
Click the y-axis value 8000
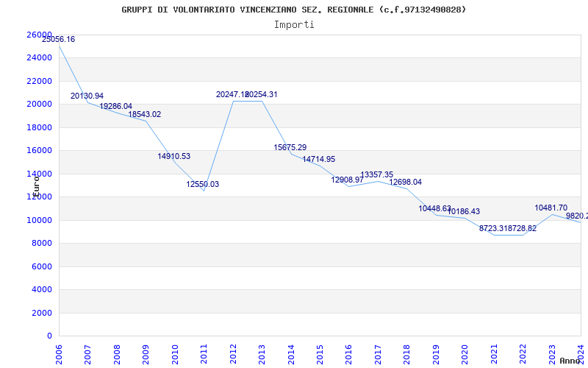pyautogui.click(x=42, y=244)
